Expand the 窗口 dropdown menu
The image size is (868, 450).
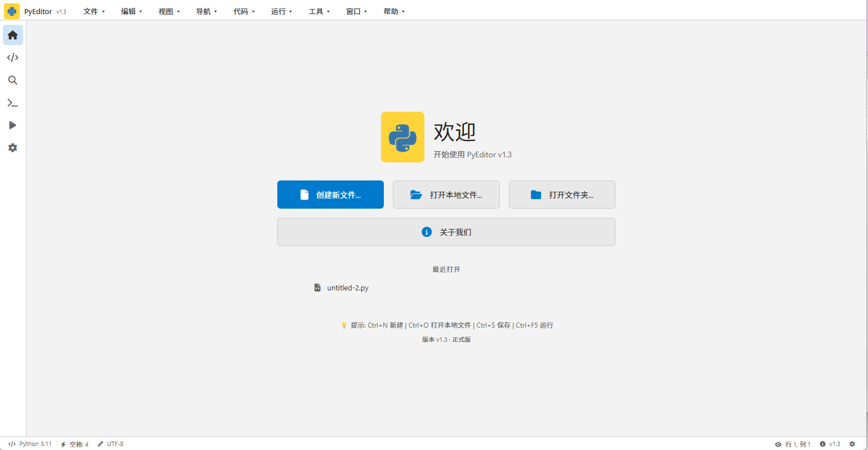pyautogui.click(x=357, y=11)
